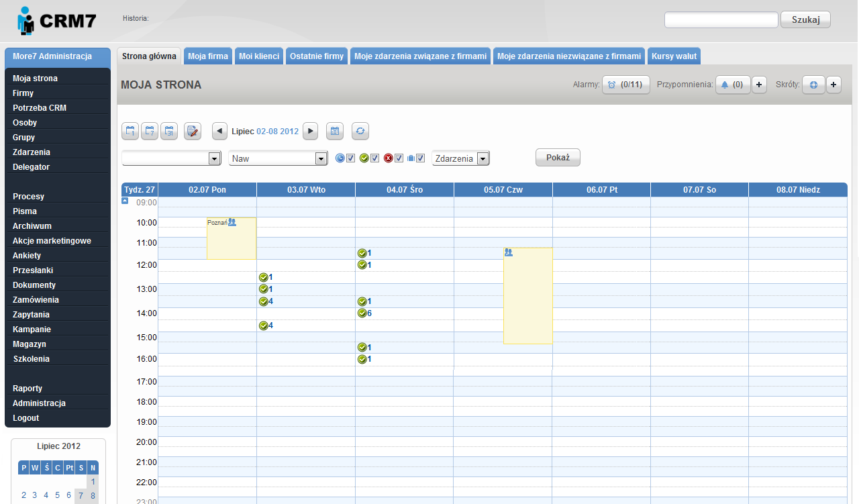The image size is (859, 504).
Task: Select day 4 in Lipiec 2012 mini calendar
Action: [x=46, y=495]
